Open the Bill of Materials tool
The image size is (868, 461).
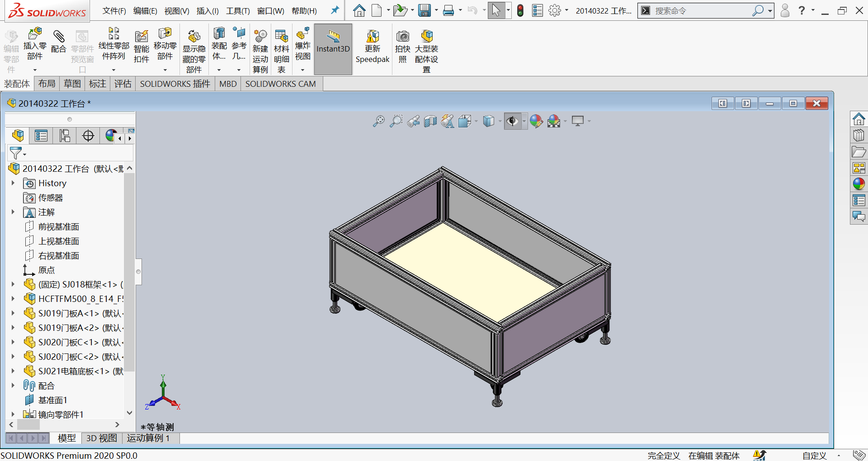pyautogui.click(x=281, y=51)
